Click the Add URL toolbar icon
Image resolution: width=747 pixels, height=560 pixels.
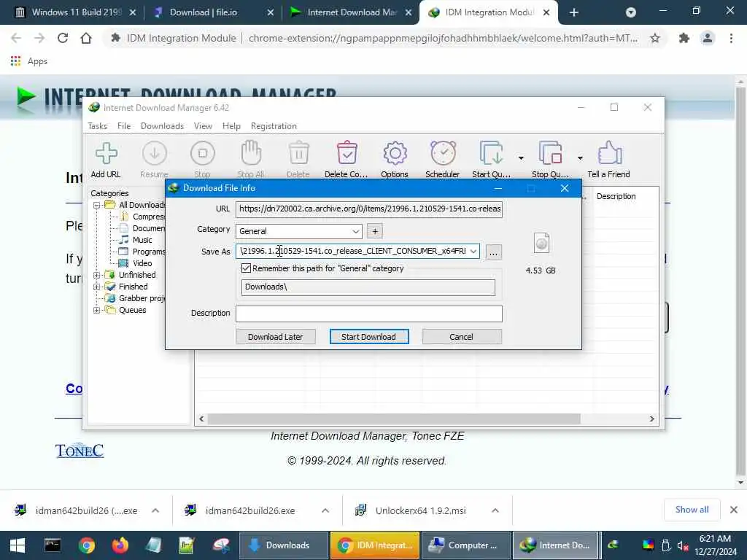106,153
